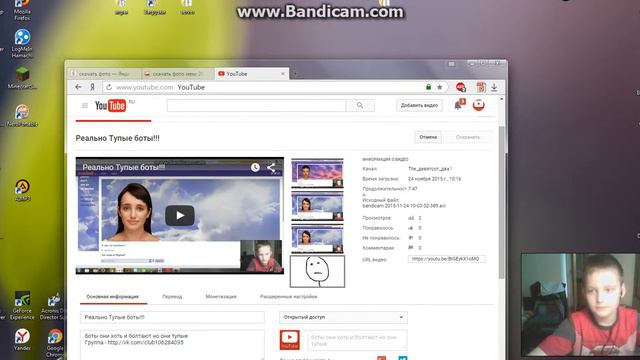640x360 pixels.
Task: Click the red extension icon beside downloads
Action: 481,87
